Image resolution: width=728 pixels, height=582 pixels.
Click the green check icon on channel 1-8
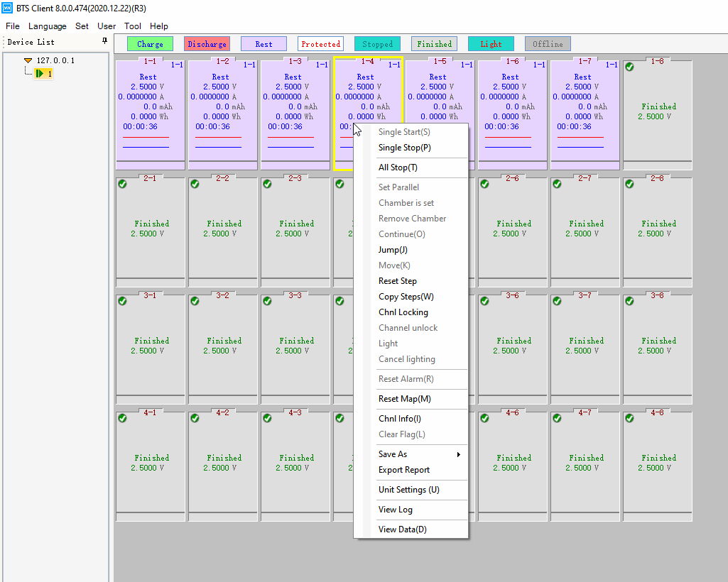629,67
